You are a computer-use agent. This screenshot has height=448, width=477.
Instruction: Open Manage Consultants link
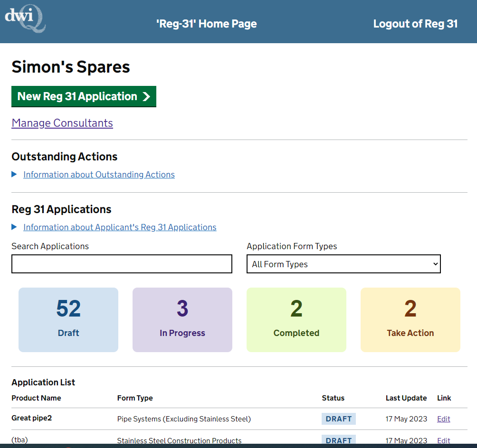coord(62,123)
